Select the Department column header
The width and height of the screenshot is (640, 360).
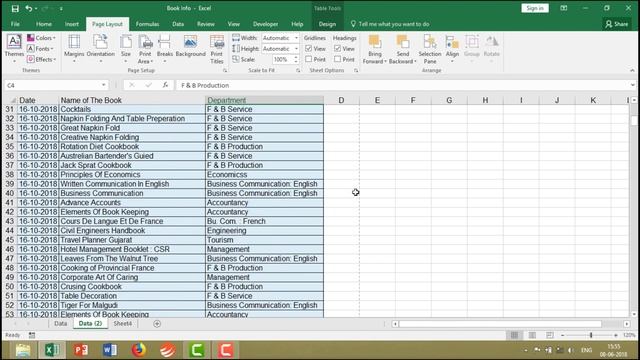[x=264, y=100]
